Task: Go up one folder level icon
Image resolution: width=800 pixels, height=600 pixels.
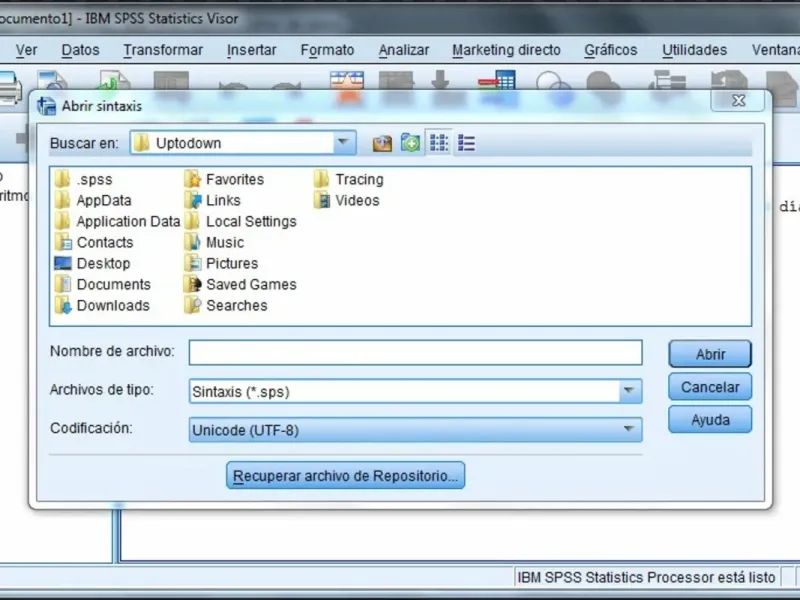Action: coord(382,143)
